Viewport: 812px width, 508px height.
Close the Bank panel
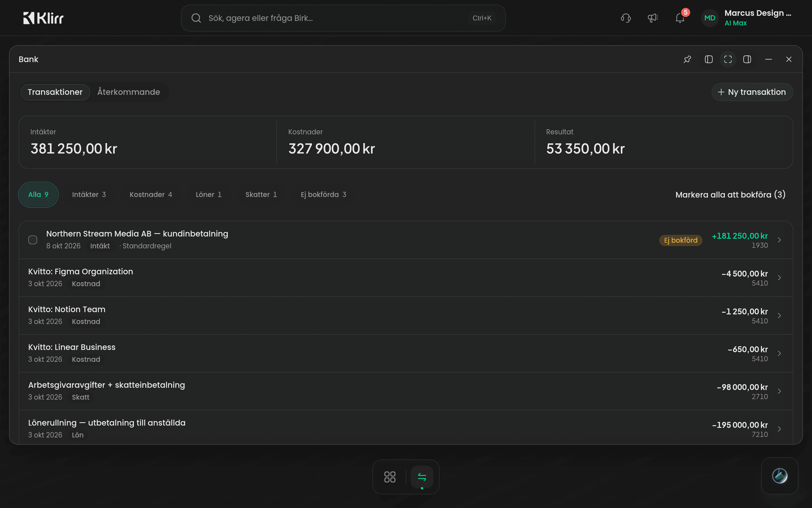click(x=789, y=60)
